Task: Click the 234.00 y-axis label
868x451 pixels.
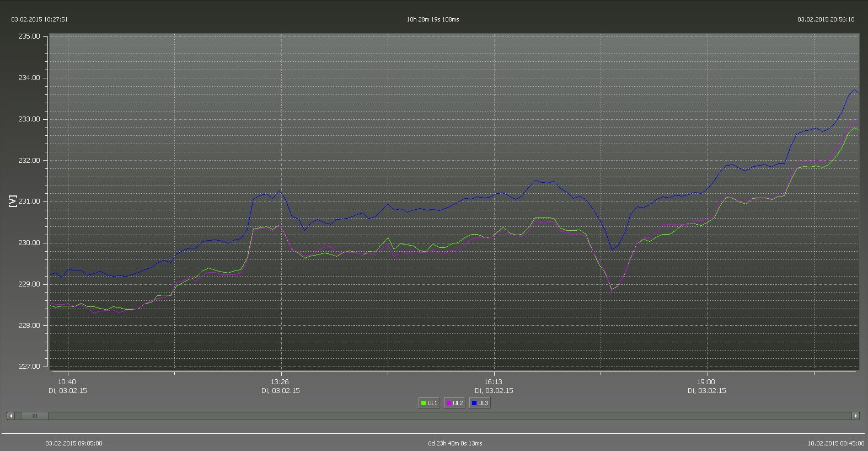Action: coord(29,78)
